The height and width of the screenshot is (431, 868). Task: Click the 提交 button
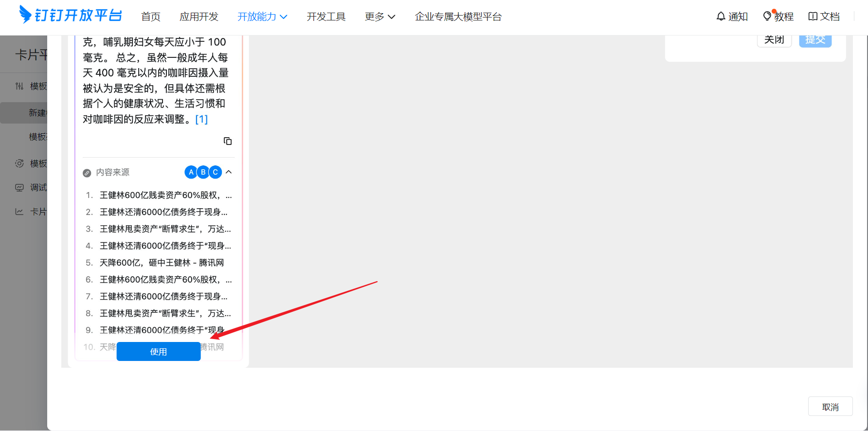tap(815, 40)
